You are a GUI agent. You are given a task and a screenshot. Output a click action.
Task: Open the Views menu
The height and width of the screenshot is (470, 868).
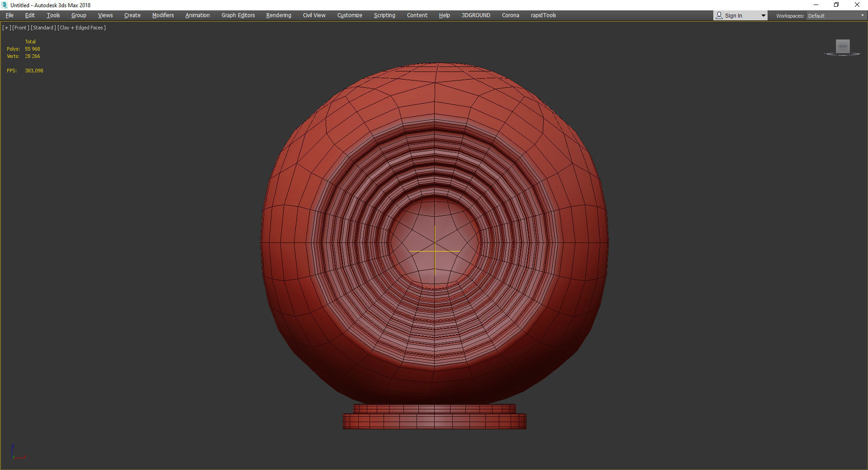105,15
